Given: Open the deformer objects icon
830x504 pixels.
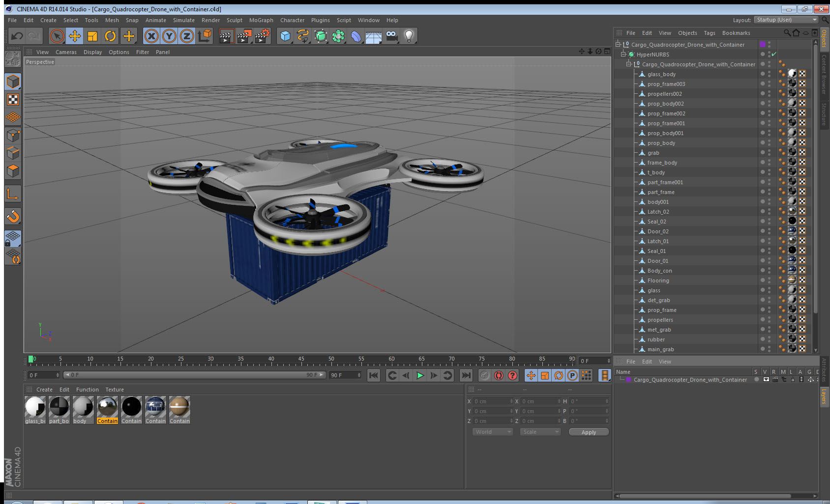Looking at the screenshot, I should (x=356, y=36).
